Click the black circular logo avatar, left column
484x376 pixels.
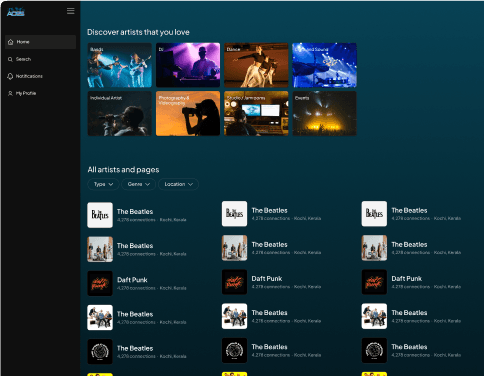[x=100, y=352]
